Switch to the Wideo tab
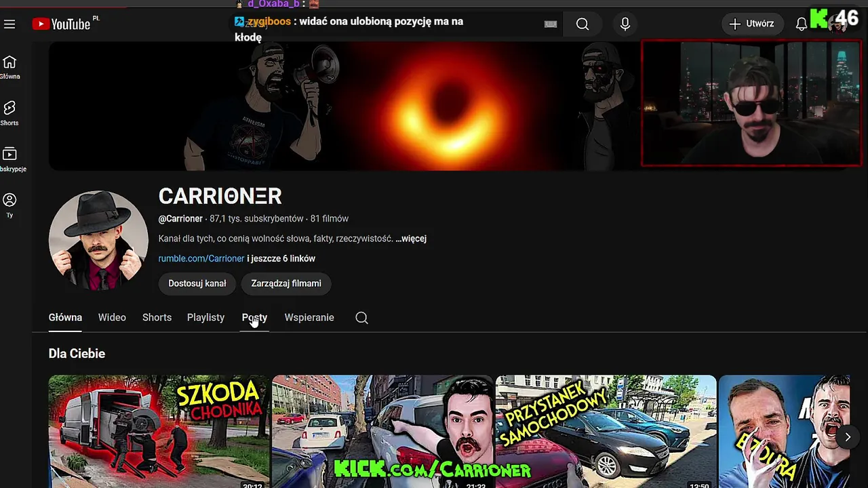868x488 pixels. tap(112, 317)
